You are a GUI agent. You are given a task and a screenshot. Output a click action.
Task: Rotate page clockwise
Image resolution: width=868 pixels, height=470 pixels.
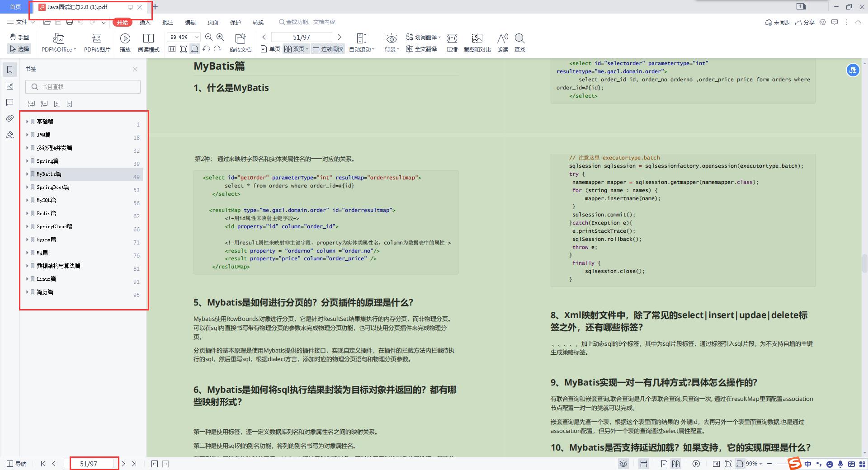(217, 49)
